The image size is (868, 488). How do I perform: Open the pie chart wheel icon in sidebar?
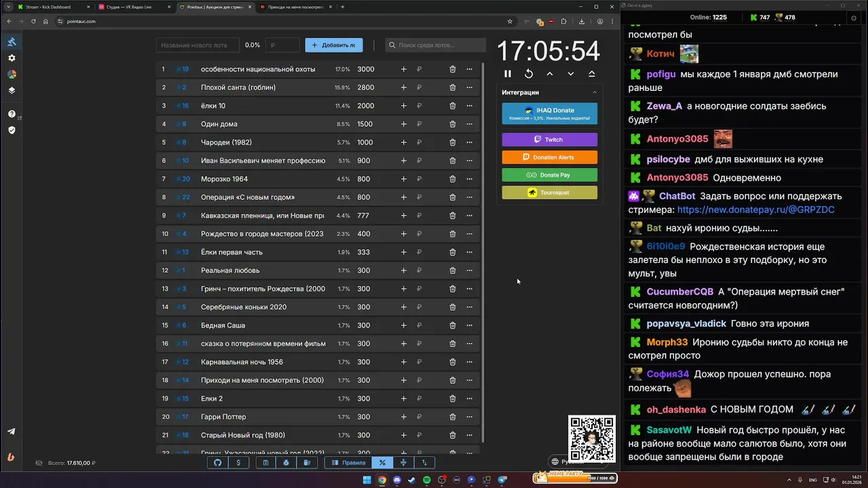pos(12,74)
